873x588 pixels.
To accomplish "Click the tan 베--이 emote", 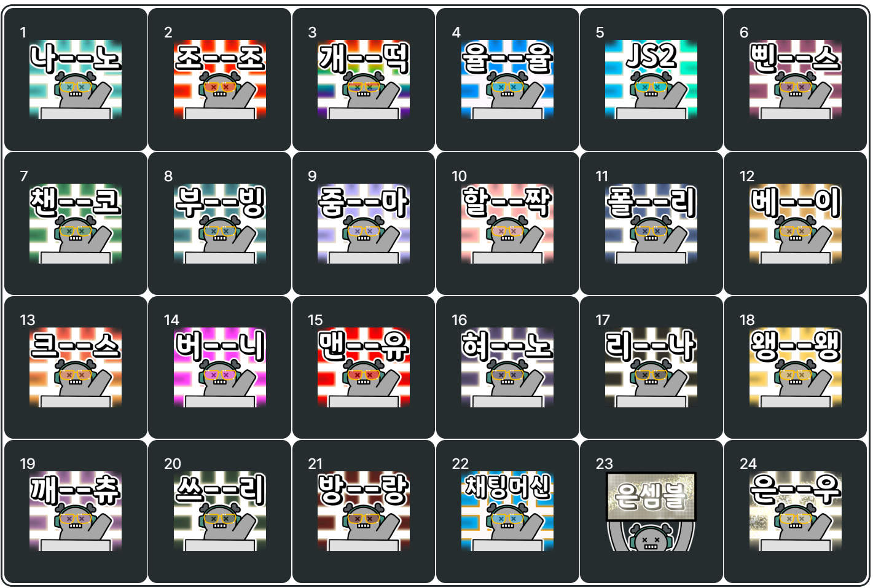I will click(796, 223).
